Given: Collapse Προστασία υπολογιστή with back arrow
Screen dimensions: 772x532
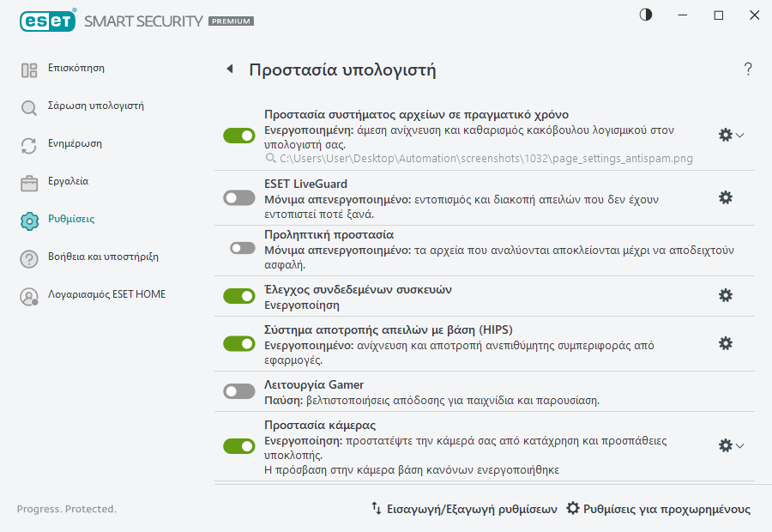Looking at the screenshot, I should 229,68.
